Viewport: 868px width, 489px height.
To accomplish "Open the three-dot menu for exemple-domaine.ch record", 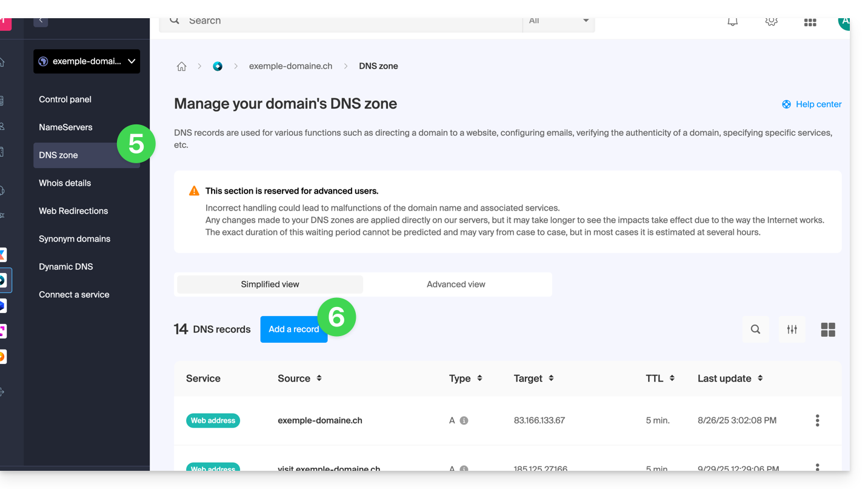I will (x=817, y=420).
